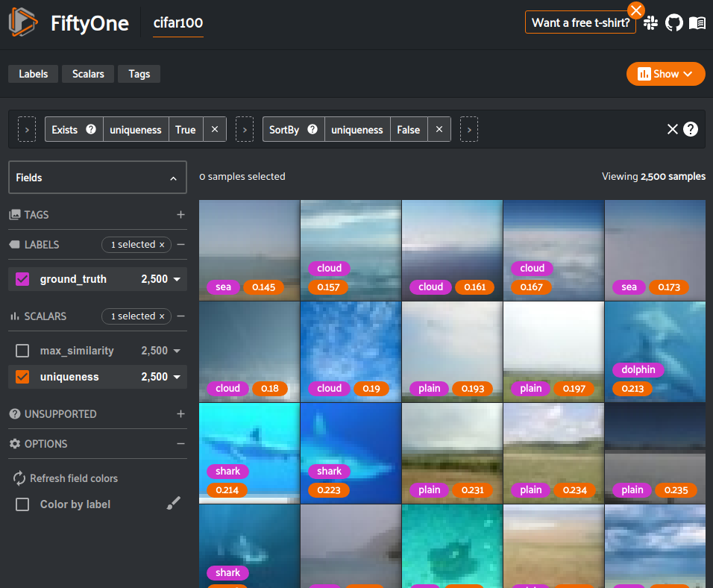Enable the max_similarity checkbox
This screenshot has height=588, width=713.
pos(22,351)
